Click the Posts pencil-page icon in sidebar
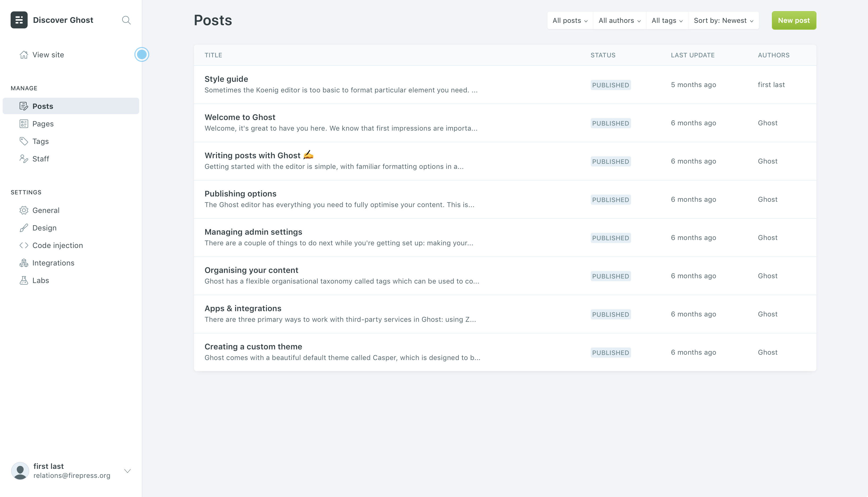The image size is (868, 497). pos(24,106)
